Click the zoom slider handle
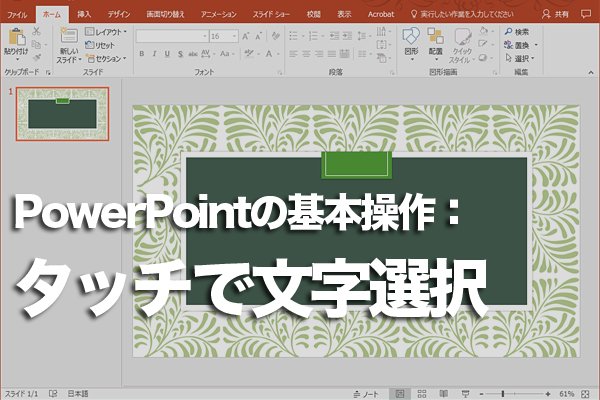 tap(503, 394)
